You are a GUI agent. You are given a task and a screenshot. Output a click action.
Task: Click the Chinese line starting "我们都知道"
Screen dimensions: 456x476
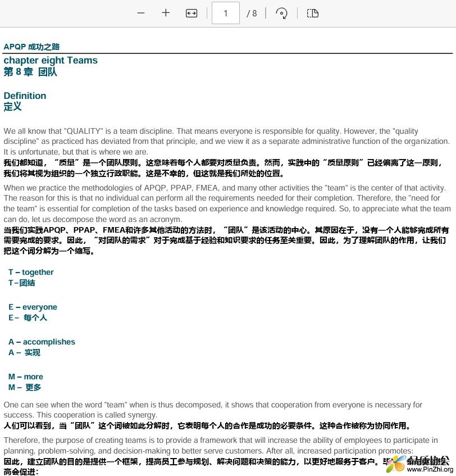pyautogui.click(x=224, y=168)
